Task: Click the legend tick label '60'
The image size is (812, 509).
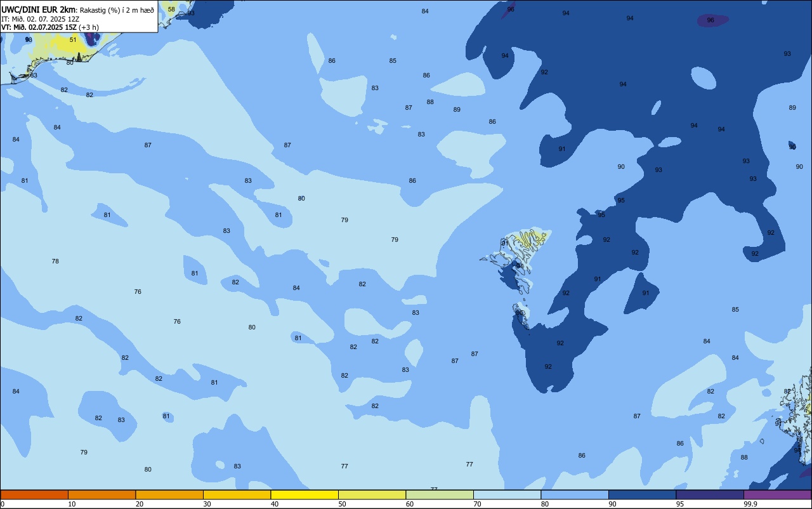Action: (410, 504)
